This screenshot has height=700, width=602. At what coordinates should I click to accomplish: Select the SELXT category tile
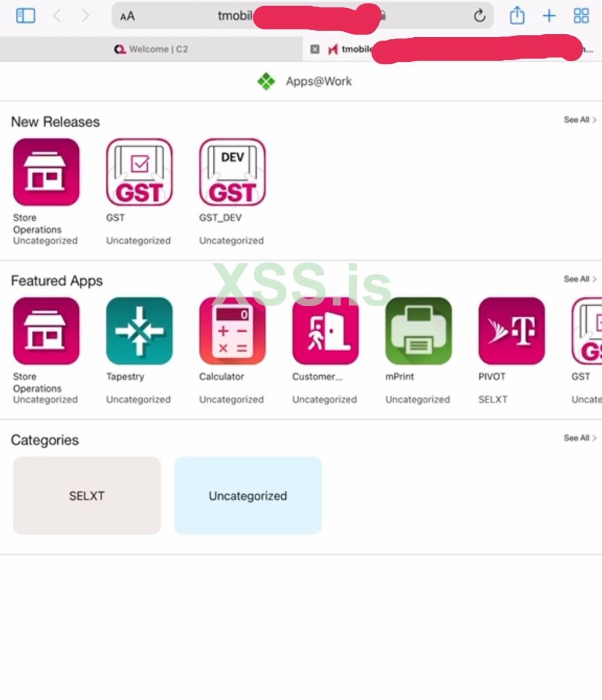[86, 495]
